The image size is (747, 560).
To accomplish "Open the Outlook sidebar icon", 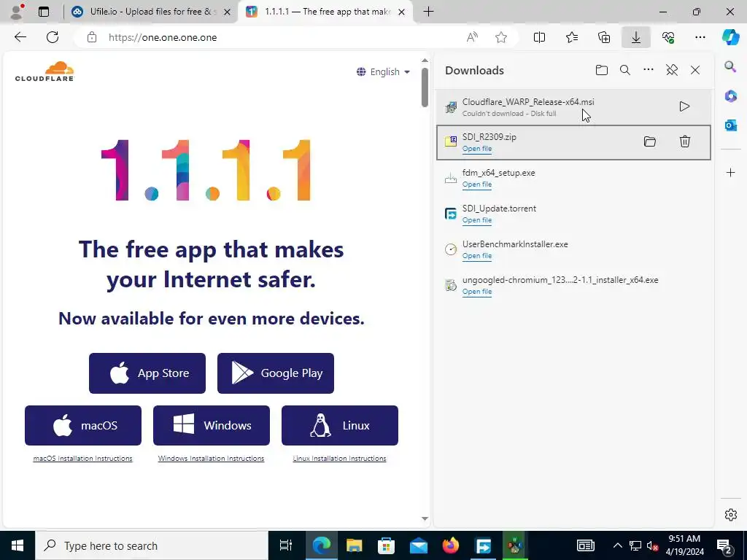I will 730,125.
